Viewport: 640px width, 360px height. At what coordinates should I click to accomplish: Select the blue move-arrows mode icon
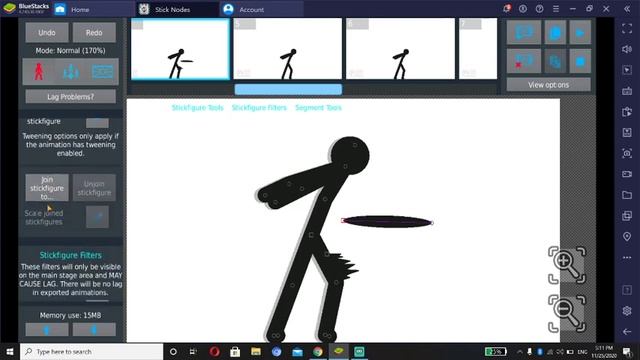(x=71, y=72)
